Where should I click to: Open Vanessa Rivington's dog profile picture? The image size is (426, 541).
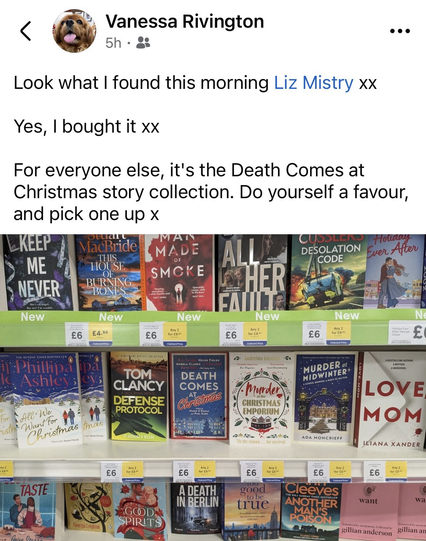75,31
